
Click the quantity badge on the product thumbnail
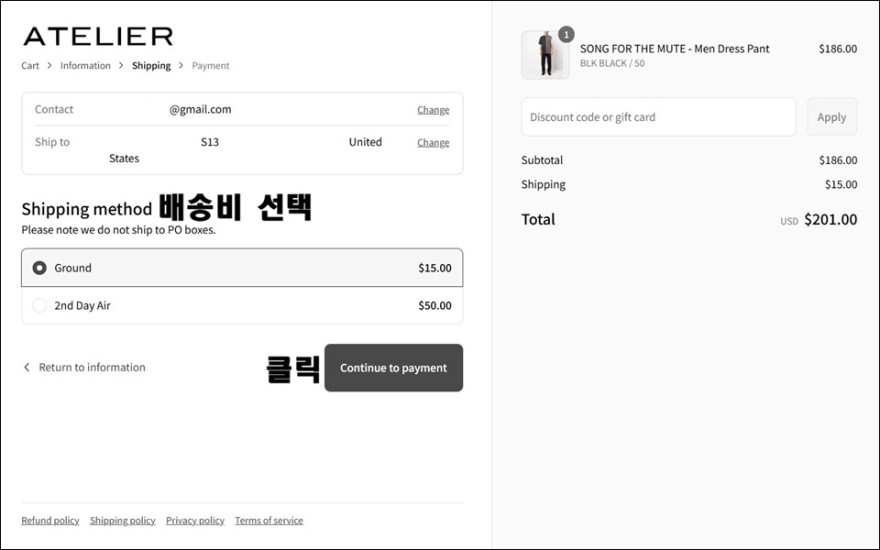(566, 35)
